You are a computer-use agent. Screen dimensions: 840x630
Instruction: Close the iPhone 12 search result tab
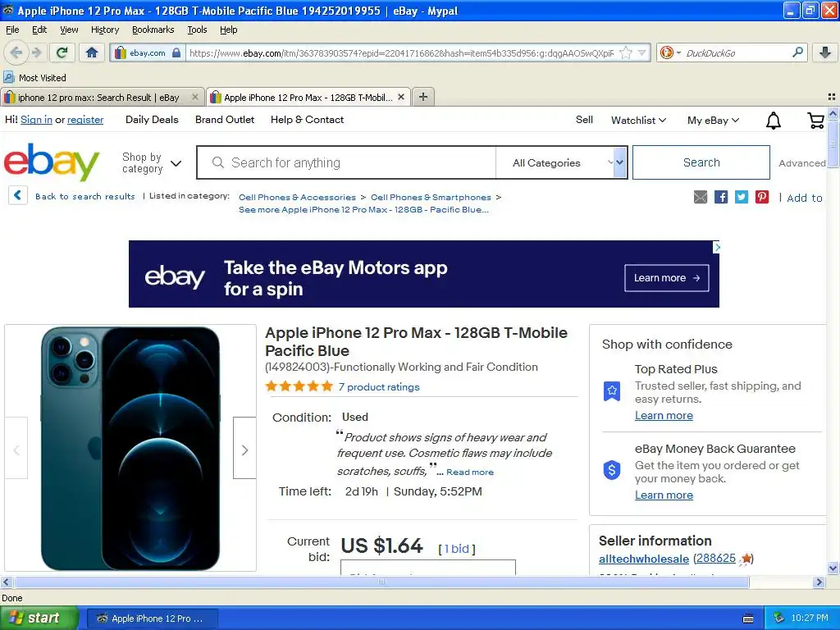(195, 97)
